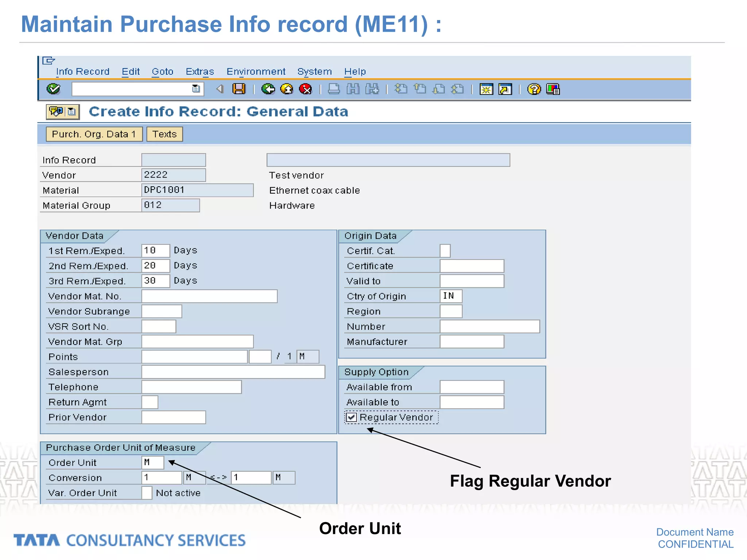Click the Material Group field 012
Screen dimensions: 747x560
(171, 205)
